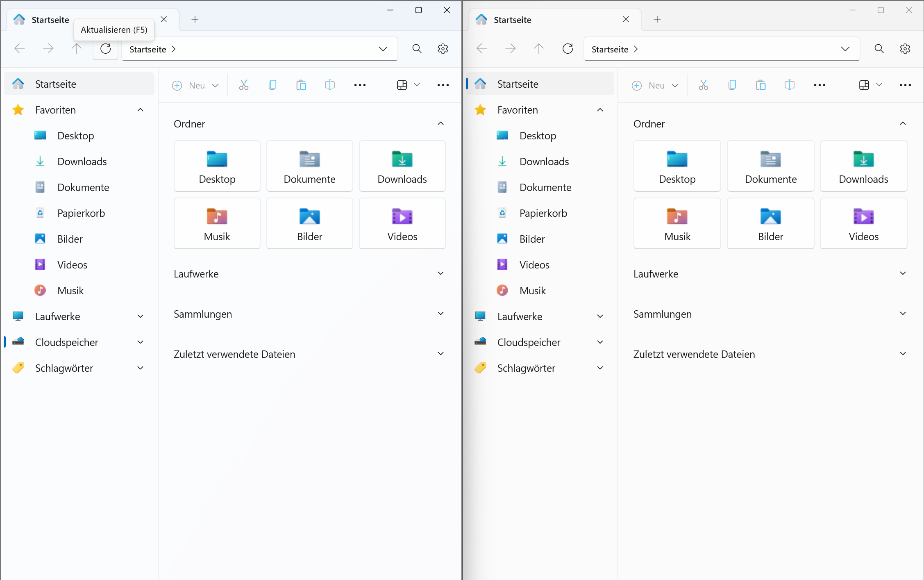Click the Copy icon in the toolbar
Image resolution: width=924 pixels, height=580 pixels.
tap(272, 85)
